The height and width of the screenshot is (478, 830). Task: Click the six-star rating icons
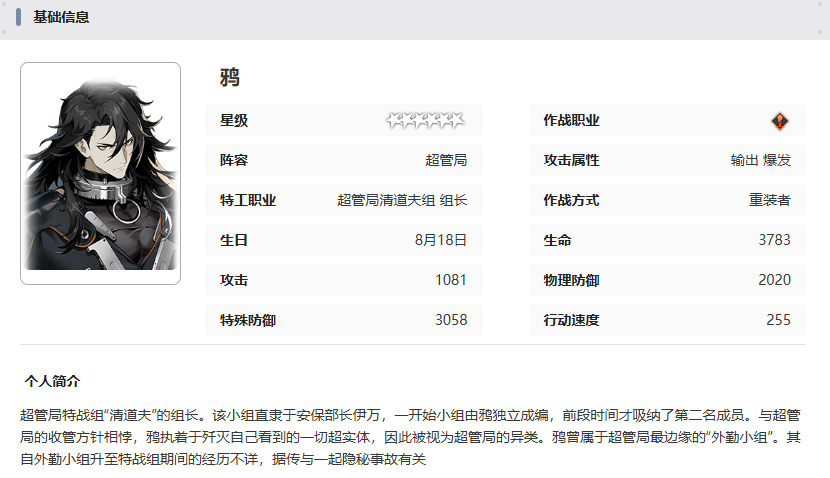click(425, 121)
